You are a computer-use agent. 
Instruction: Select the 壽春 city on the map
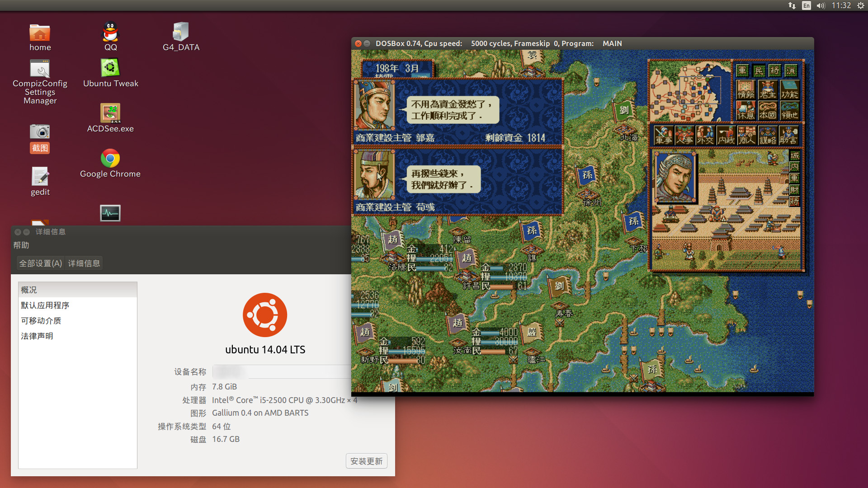pos(560,306)
